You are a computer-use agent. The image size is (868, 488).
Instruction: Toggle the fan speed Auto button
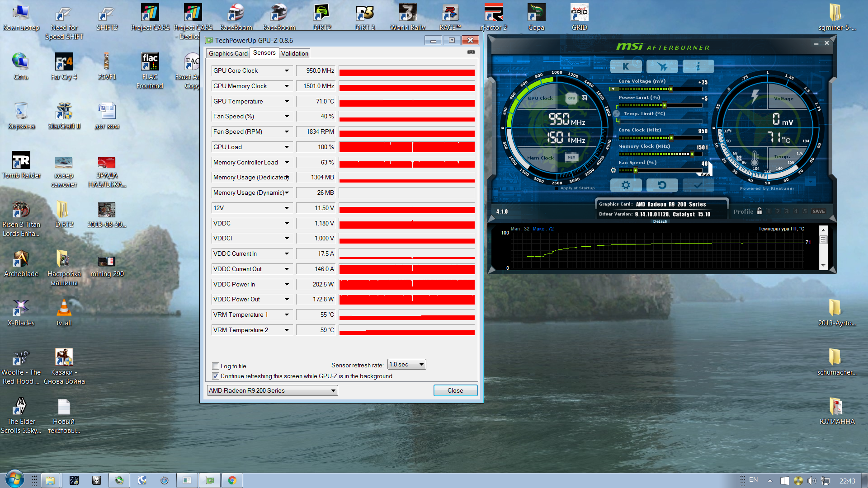(x=705, y=174)
